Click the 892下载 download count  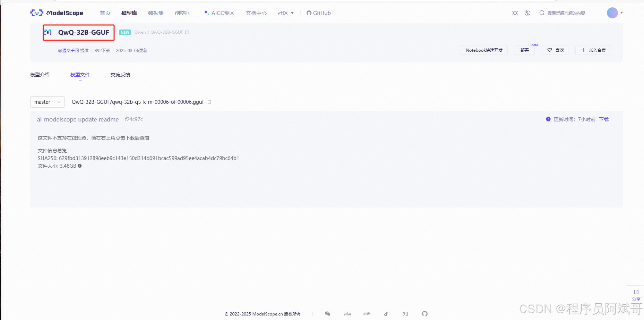[102, 50]
